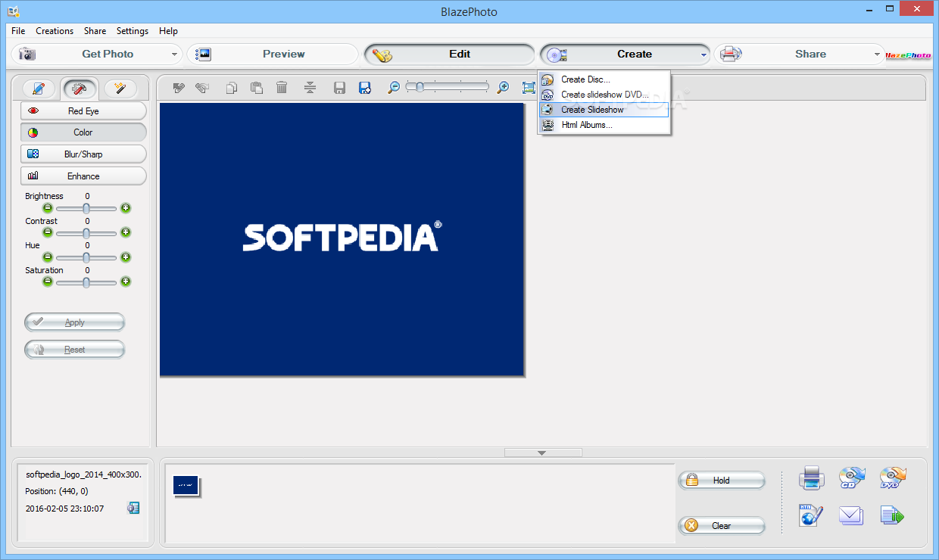Decrease Hue with minus button

(48, 257)
